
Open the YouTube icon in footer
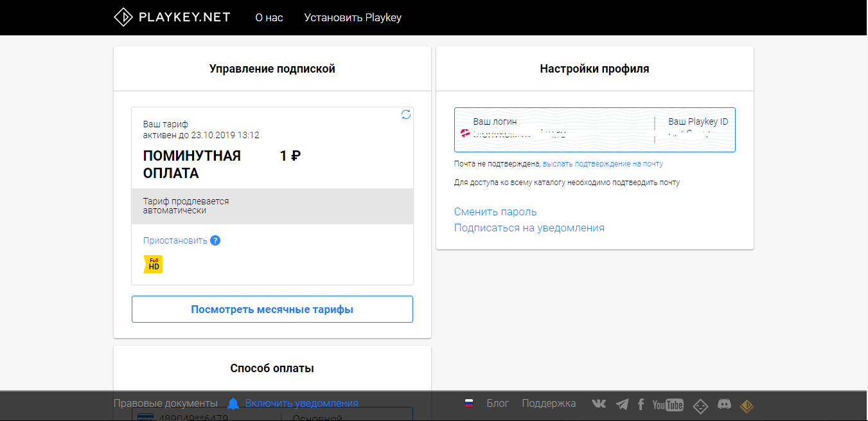click(668, 404)
